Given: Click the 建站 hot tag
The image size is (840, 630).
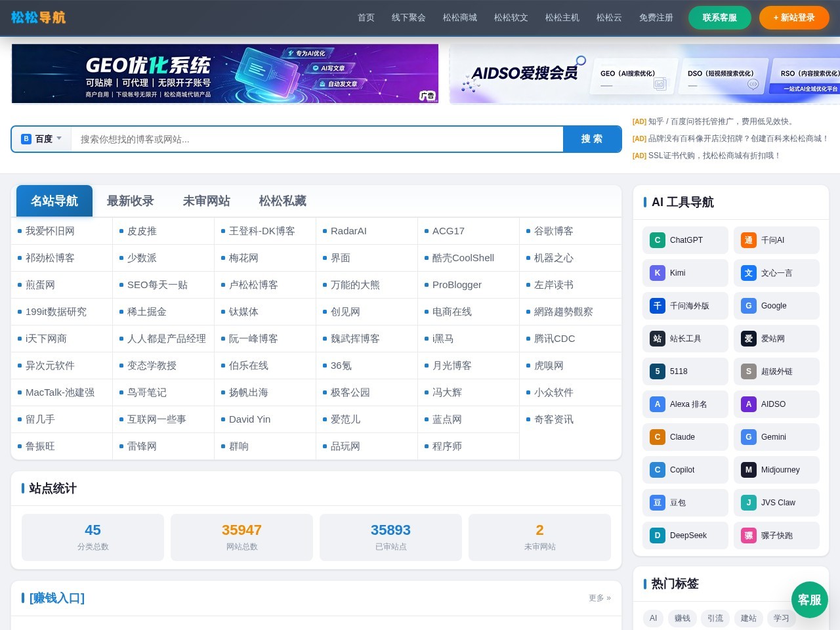Looking at the screenshot, I should coord(748,618).
